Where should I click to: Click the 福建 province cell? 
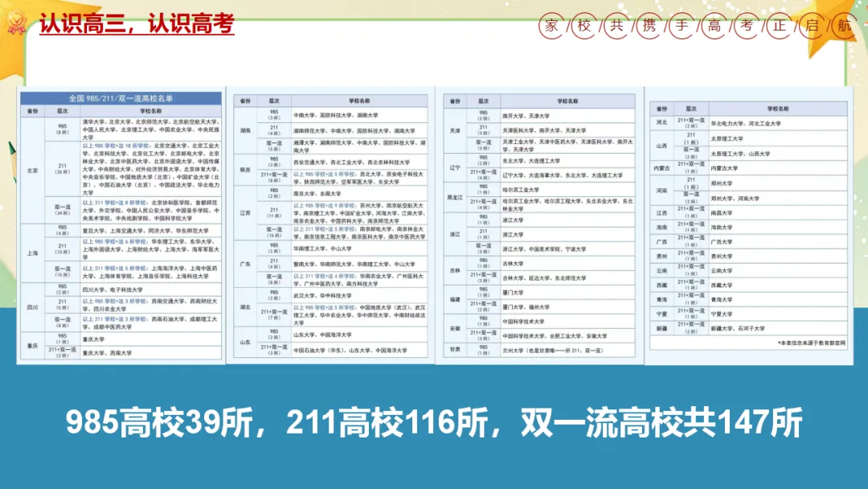point(454,299)
